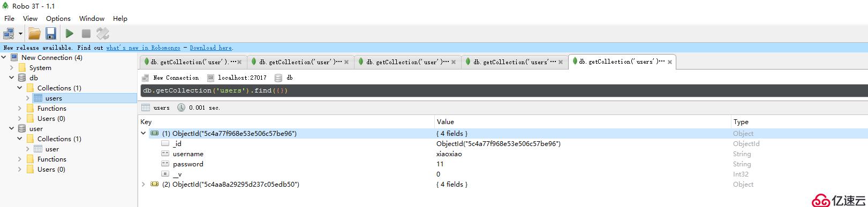868x207 pixels.
Task: Click into the query editor field
Action: point(503,90)
